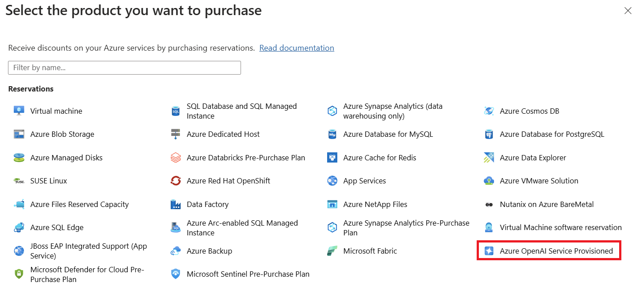Click the Azure Databricks Pre-Purchase Plan icon
Image resolution: width=644 pixels, height=302 pixels.
point(175,158)
